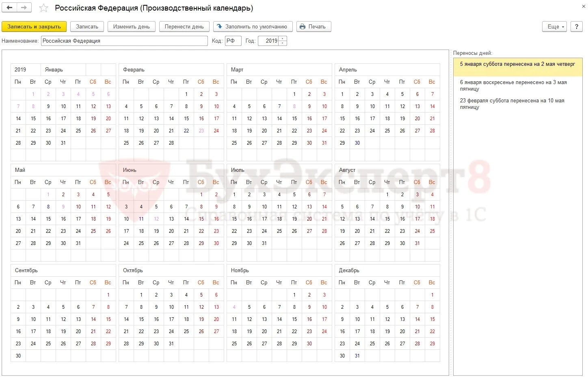Select January 31 in the calendar
This screenshot has width=588, height=377.
tap(63, 143)
